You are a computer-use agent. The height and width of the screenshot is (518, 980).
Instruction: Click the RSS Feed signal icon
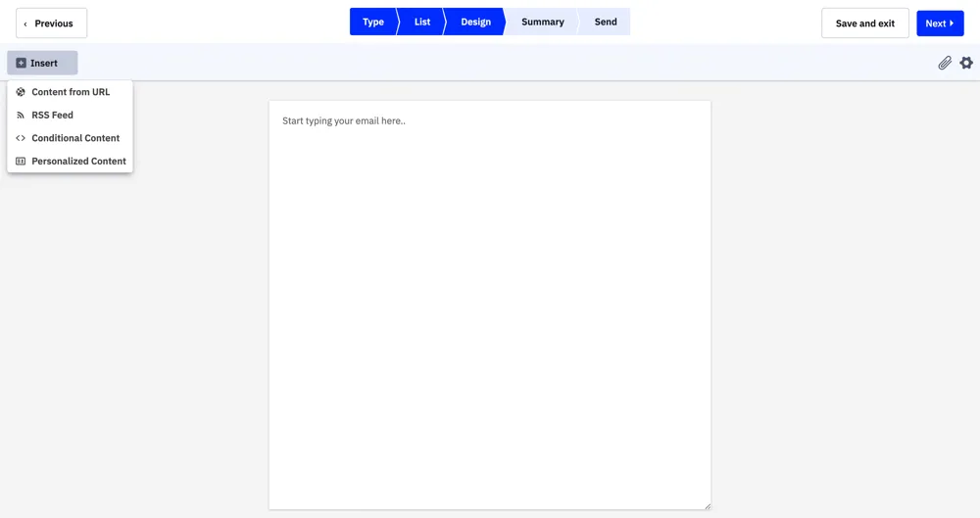click(x=21, y=115)
